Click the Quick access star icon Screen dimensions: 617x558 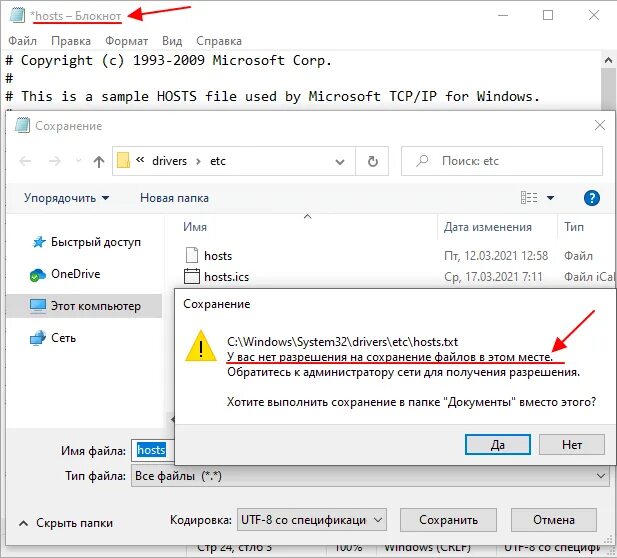[39, 242]
